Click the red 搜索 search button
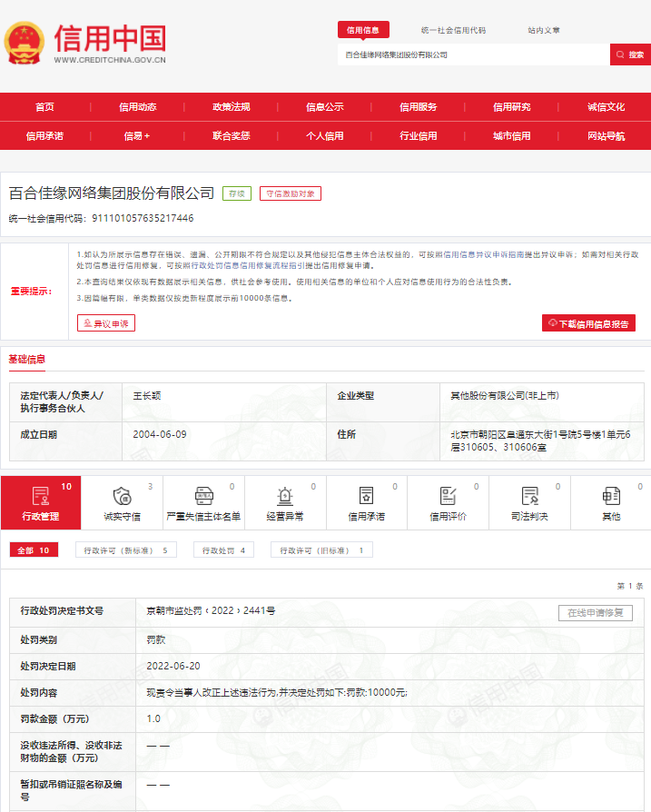 tap(630, 54)
